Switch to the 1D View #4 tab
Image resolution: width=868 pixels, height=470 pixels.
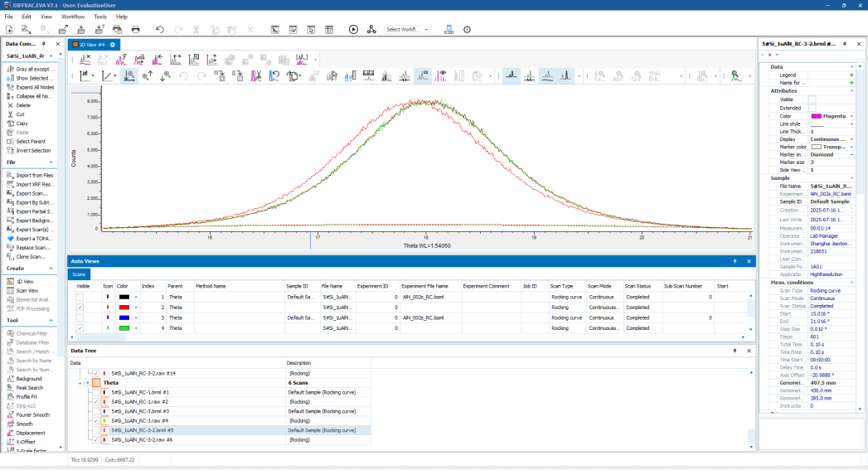pos(91,44)
